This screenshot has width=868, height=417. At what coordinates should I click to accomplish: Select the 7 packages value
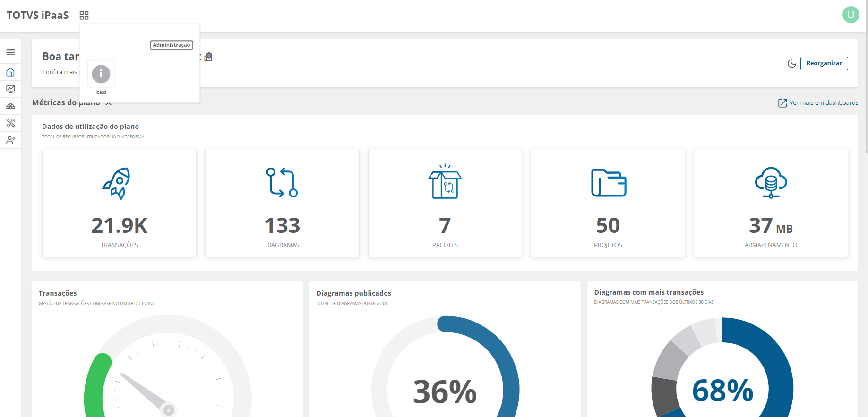coord(445,226)
